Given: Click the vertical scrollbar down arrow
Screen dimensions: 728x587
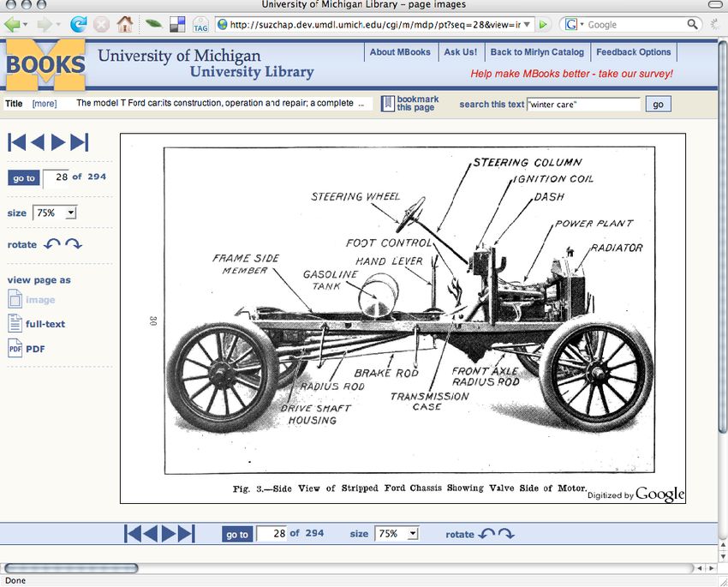Looking at the screenshot, I should pos(722,556).
